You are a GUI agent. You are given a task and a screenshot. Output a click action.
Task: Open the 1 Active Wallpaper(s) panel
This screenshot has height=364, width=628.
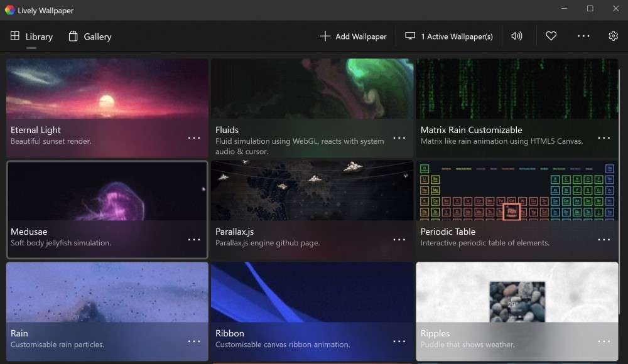pyautogui.click(x=449, y=36)
